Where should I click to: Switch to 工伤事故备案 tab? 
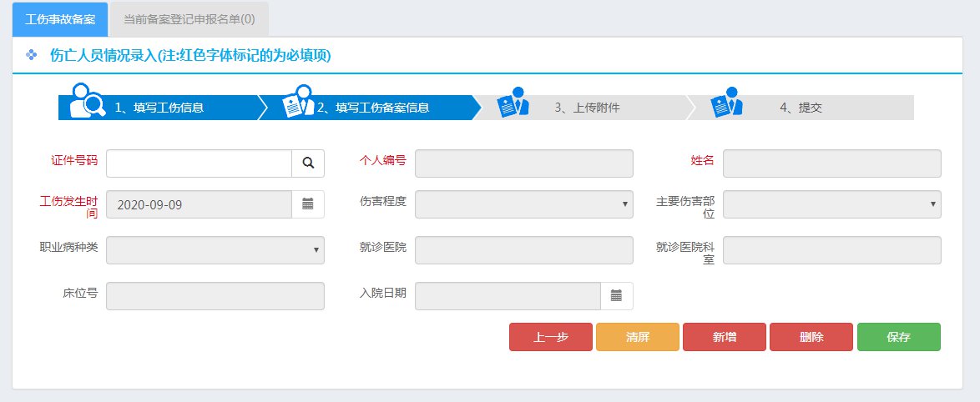(60, 19)
